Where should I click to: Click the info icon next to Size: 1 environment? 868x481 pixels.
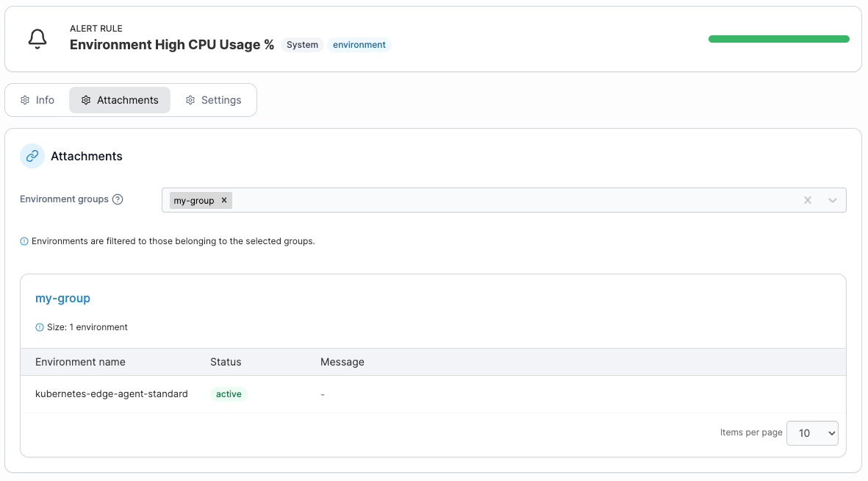[x=39, y=327]
